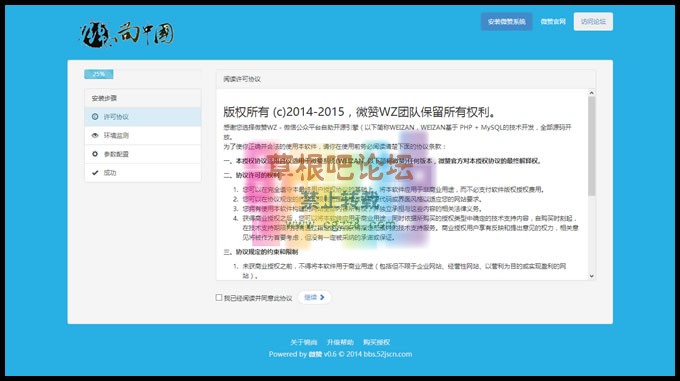The image size is (680, 381).
Task: Click the 继续 button to proceed
Action: click(314, 297)
